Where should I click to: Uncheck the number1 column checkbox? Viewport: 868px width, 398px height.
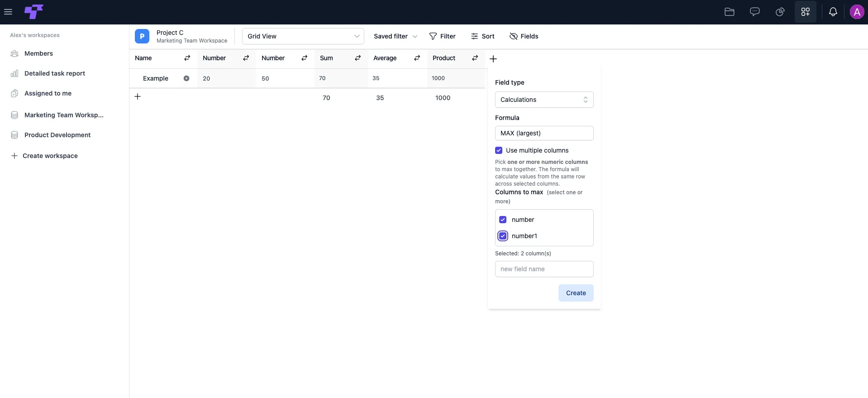503,236
